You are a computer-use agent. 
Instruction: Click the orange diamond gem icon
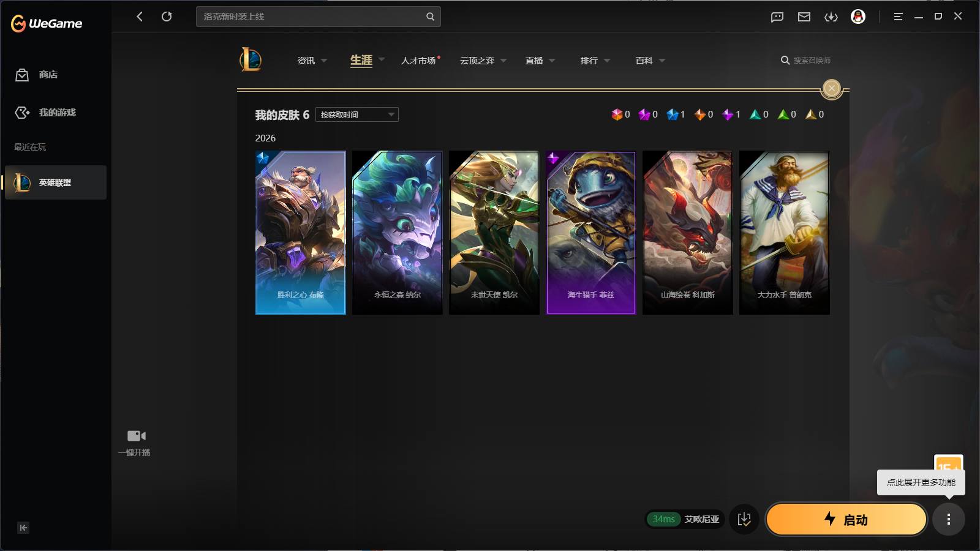click(700, 114)
